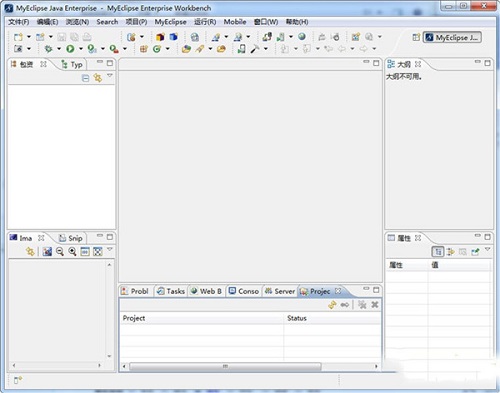Toggle Link with Editor in Package Explorer
The width and height of the screenshot is (500, 393).
click(98, 78)
